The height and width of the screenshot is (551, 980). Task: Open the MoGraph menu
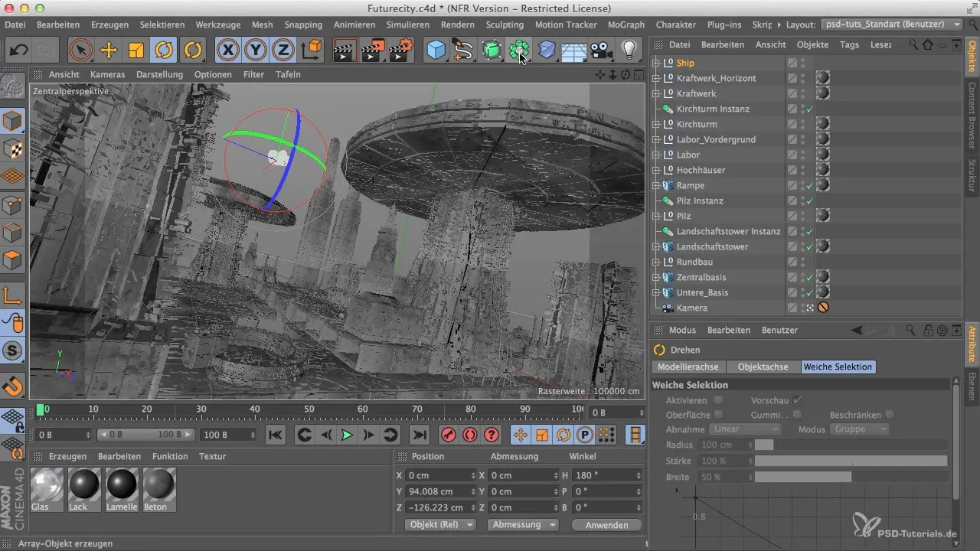tap(626, 24)
